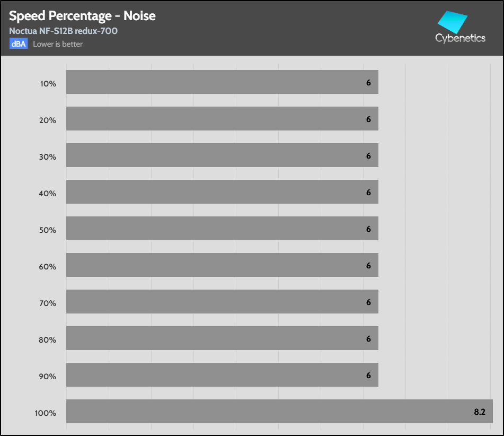The width and height of the screenshot is (504, 436).
Task: Pick the 30% axis label
Action: tap(47, 157)
